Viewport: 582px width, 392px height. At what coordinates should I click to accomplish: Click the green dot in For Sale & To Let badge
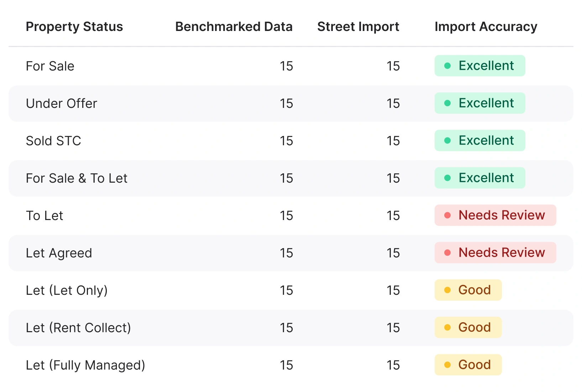click(x=448, y=178)
